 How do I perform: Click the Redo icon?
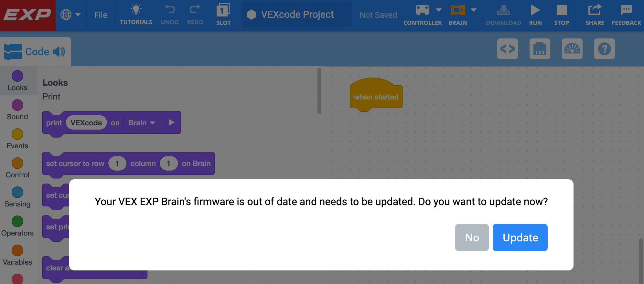[195, 13]
